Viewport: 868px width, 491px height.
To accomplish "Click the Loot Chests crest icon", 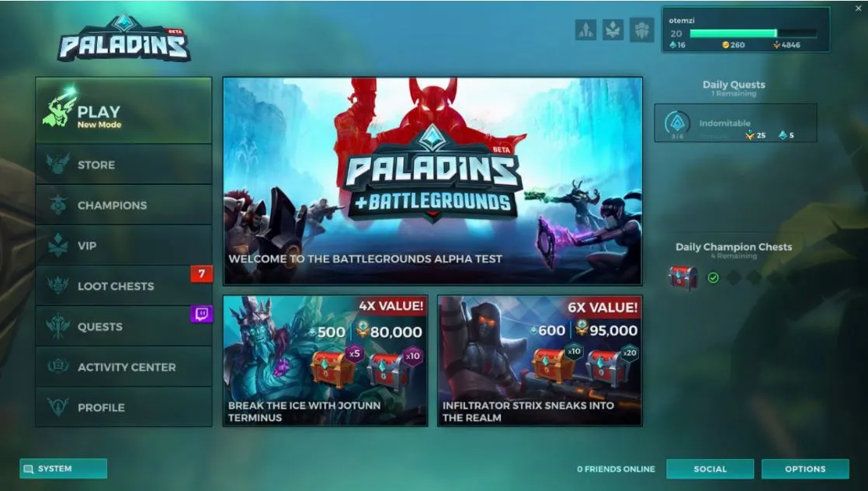I will (x=58, y=285).
